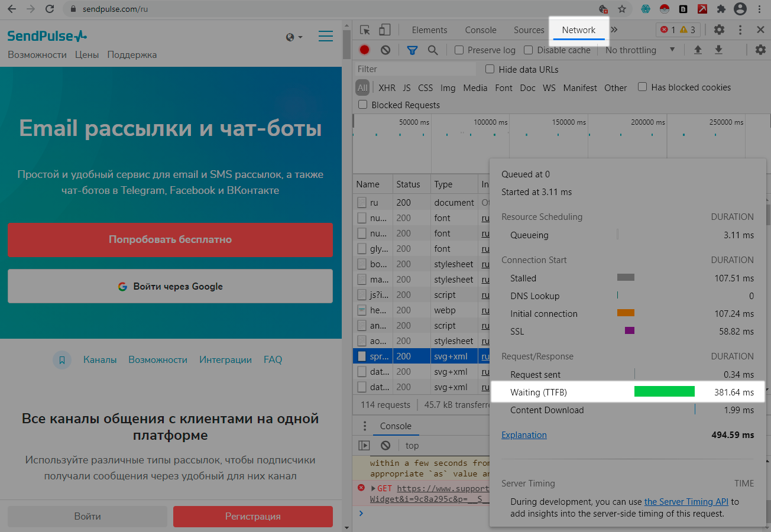Filter requests by Img
This screenshot has height=532, width=771.
tap(448, 87)
